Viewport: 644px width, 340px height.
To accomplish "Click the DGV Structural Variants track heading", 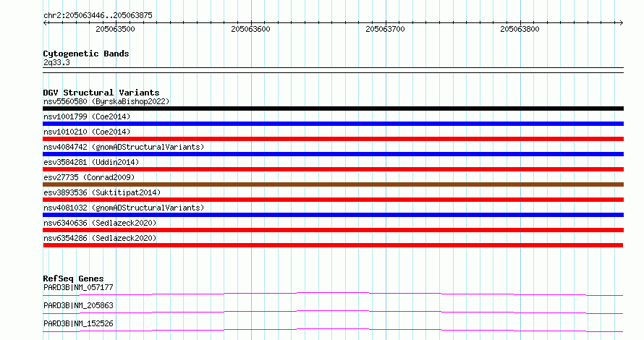I will pos(101,93).
